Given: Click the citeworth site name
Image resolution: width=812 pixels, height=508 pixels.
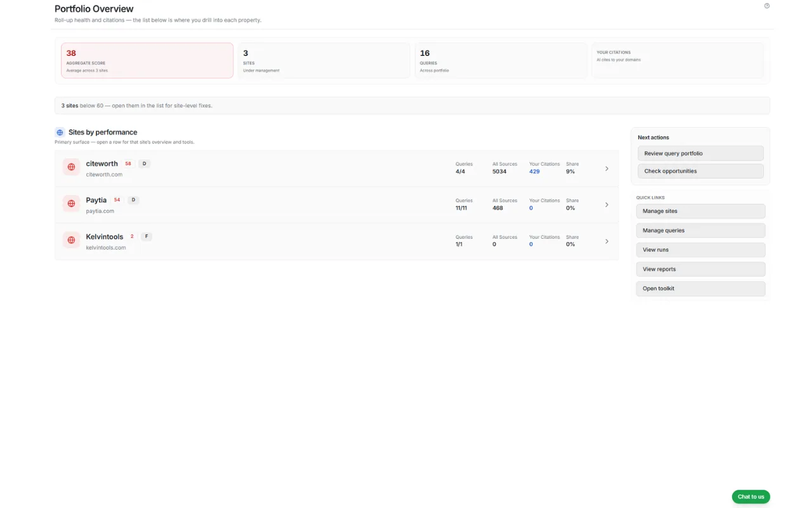Looking at the screenshot, I should tap(102, 163).
